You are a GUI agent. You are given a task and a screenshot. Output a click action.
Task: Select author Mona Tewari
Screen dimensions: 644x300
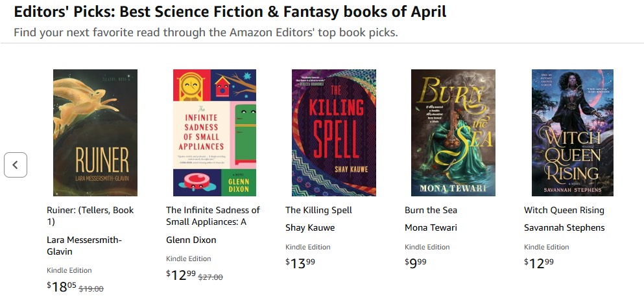coord(431,227)
